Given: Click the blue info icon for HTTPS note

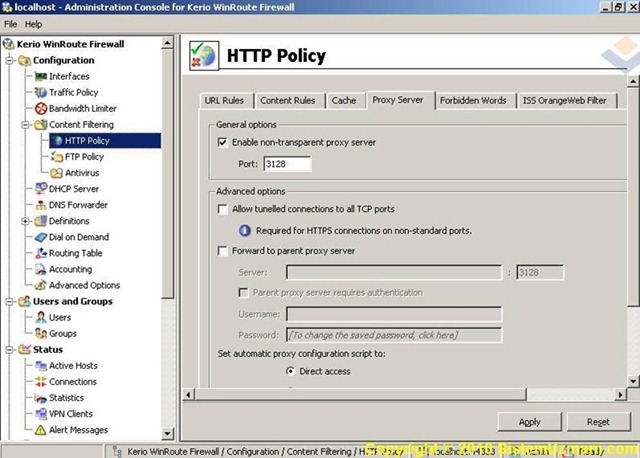Looking at the screenshot, I should tap(244, 231).
